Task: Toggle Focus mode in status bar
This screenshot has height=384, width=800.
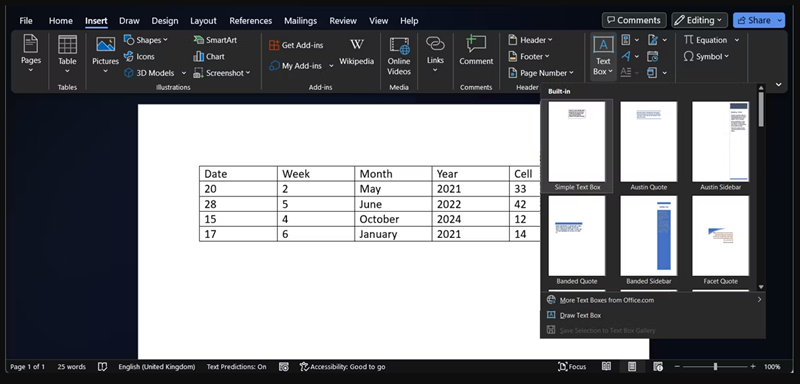Action: [572, 367]
